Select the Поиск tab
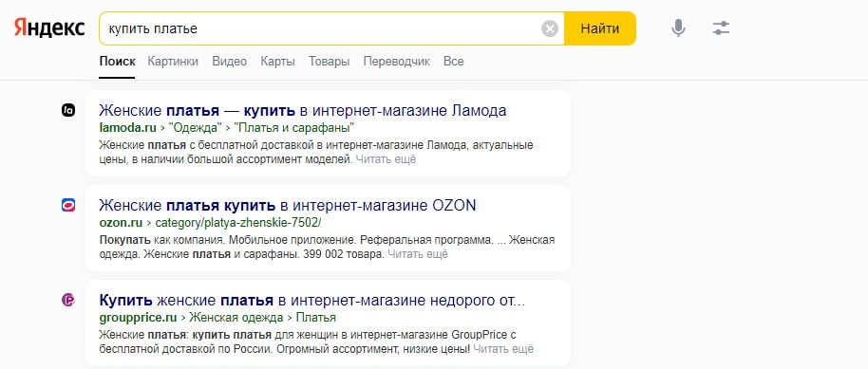Viewport: 868px width, 369px height. pos(118,62)
